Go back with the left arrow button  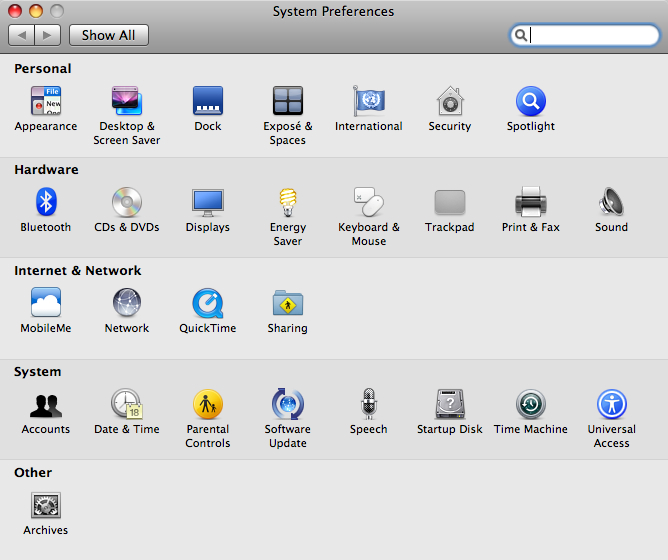(x=21, y=35)
